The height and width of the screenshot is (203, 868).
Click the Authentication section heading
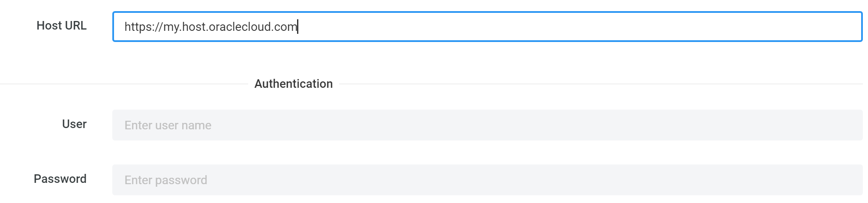click(x=294, y=84)
